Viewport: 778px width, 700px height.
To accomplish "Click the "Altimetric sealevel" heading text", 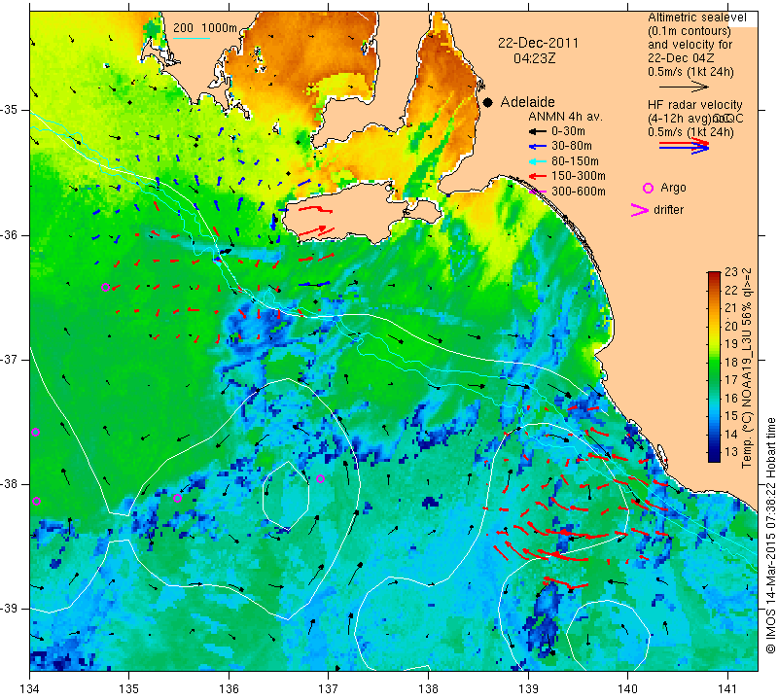I will point(696,17).
